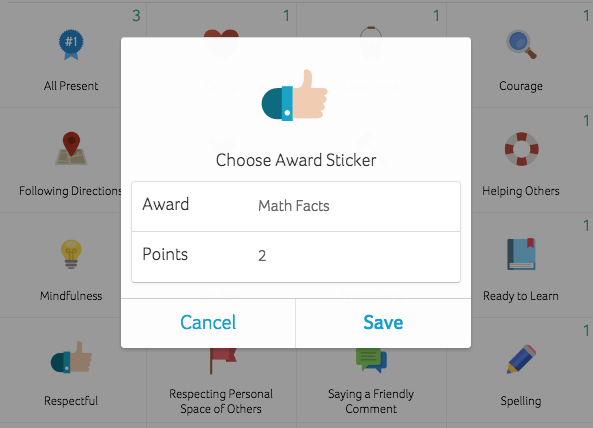The image size is (593, 428).
Task: Click the thumbs-up sticker in the dialog
Action: pos(295,95)
